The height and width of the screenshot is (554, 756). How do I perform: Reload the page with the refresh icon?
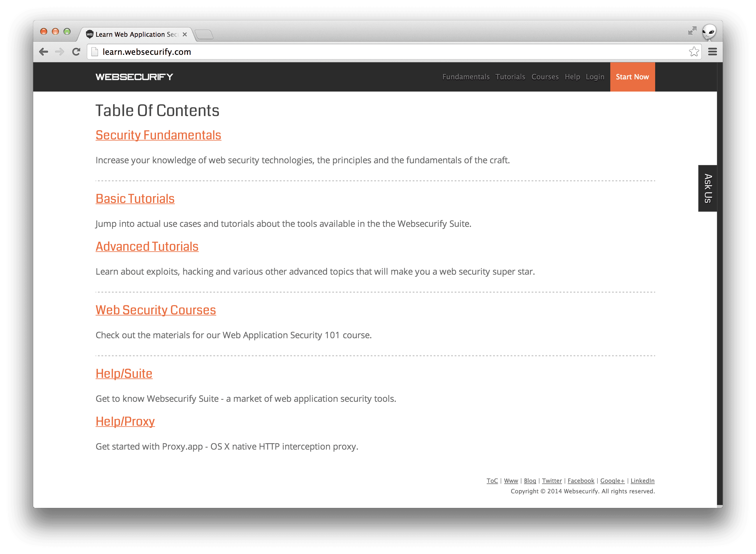76,52
